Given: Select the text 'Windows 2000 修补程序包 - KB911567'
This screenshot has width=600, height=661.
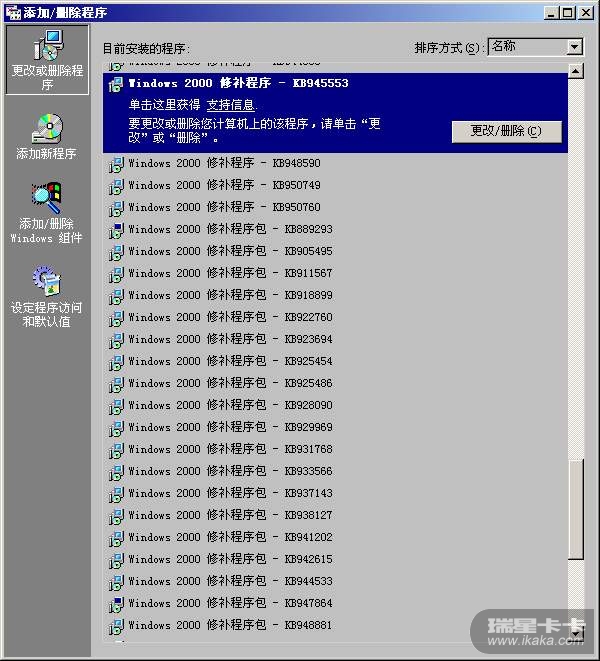Looking at the screenshot, I should click(230, 273).
